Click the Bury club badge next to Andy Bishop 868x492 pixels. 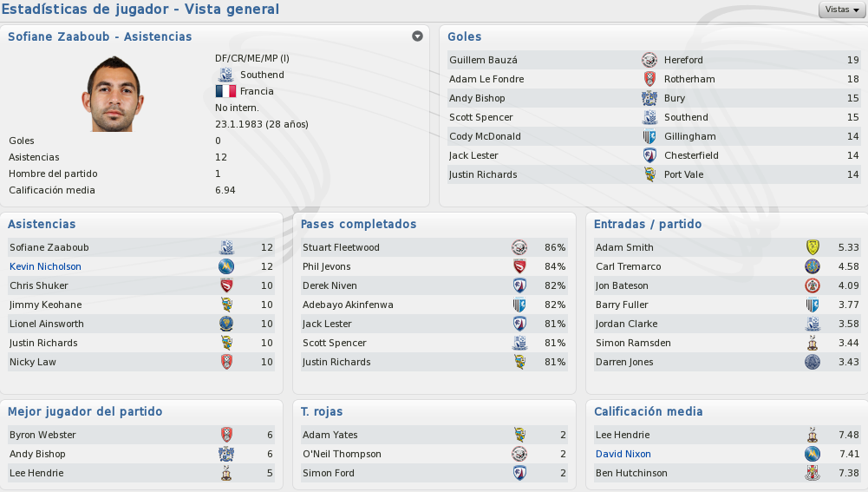[x=649, y=98]
